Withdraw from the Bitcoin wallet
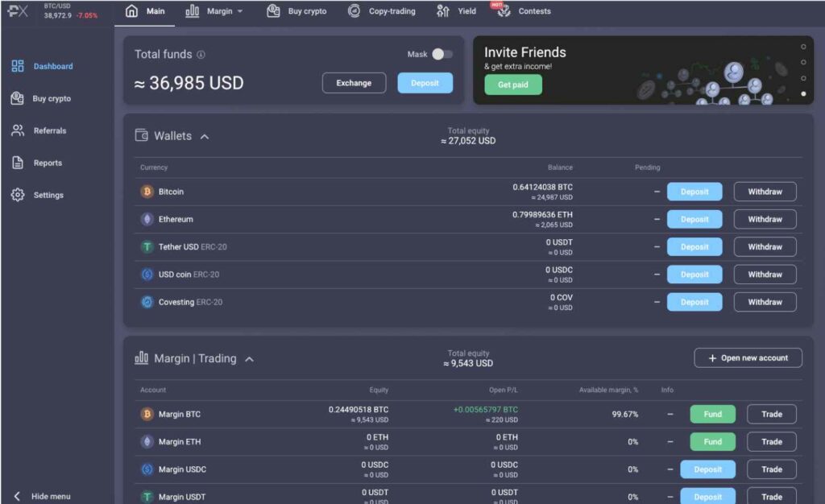825x504 pixels. point(765,192)
